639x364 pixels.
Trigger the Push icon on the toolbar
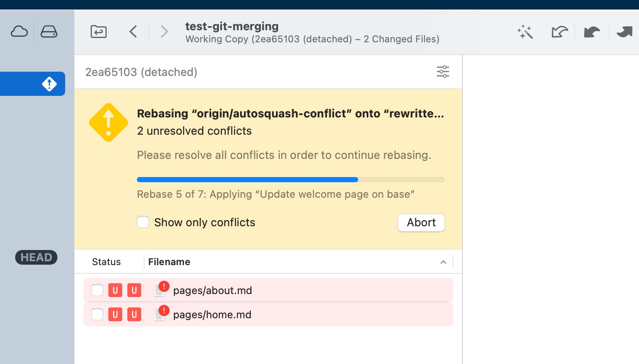click(624, 32)
